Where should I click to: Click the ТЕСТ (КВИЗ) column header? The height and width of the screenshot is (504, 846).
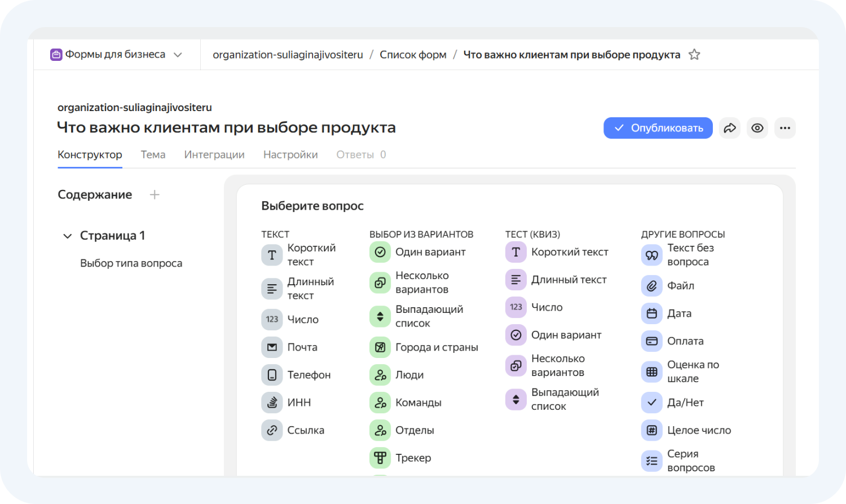[x=532, y=234]
